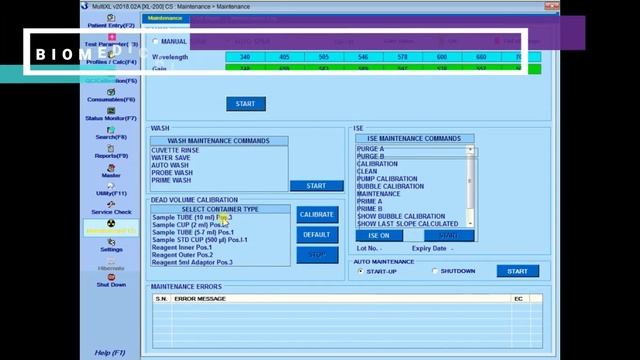
Task: Select Sample TUBE (10 ml) Pos.3
Action: point(192,218)
